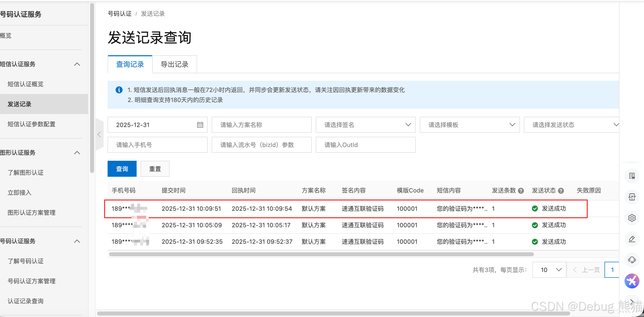Viewport: 644px width, 317px height.
Task: Click the blue 查询 button
Action: (x=122, y=169)
